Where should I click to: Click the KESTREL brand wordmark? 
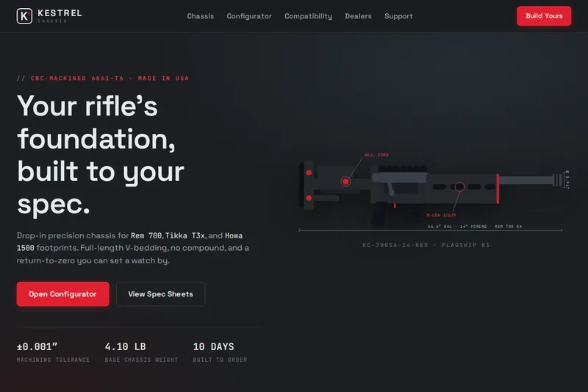tap(60, 13)
